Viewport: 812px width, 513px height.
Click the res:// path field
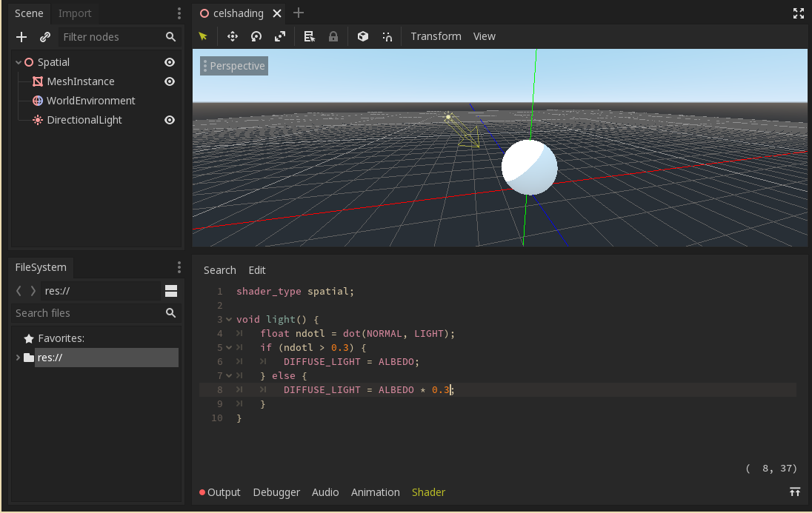click(101, 291)
